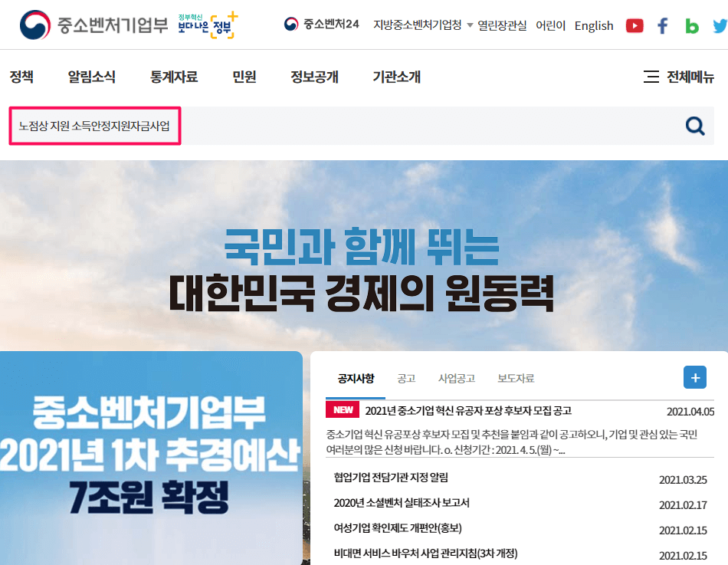Switch to the 사업공고 tab
Viewport: 728px width, 565px height.
point(457,378)
